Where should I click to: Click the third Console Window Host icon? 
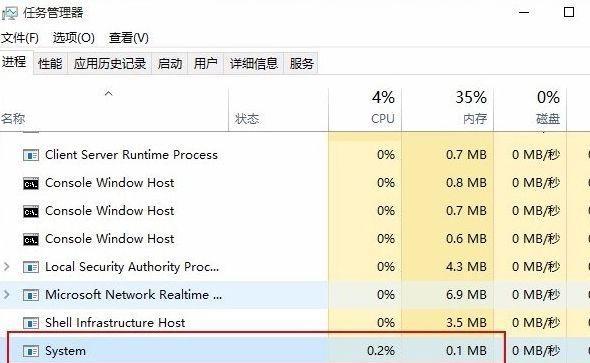31,239
